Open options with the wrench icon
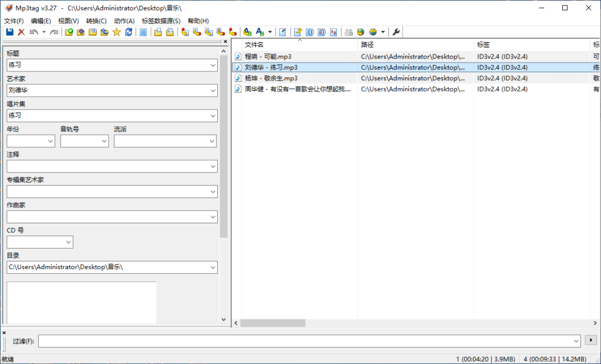The height and width of the screenshot is (364, 601). point(396,32)
